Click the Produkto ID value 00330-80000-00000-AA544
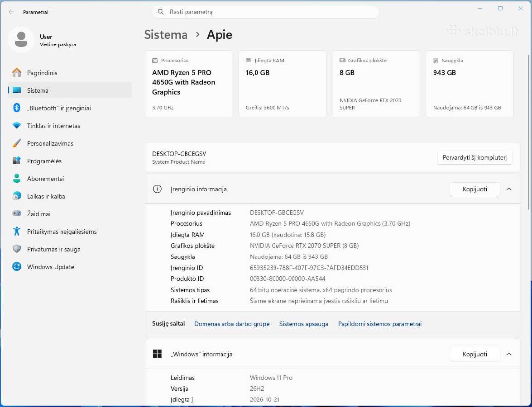 point(288,279)
